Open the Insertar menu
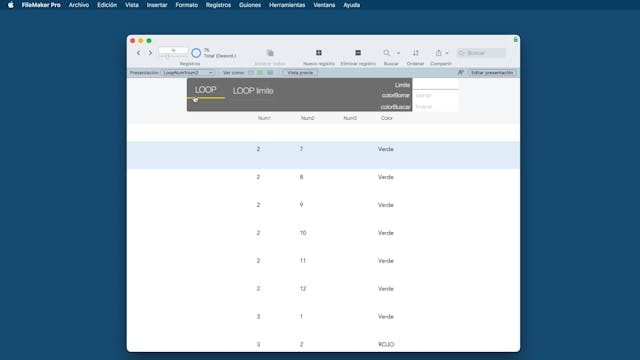This screenshot has height=360, width=640. coord(157,5)
